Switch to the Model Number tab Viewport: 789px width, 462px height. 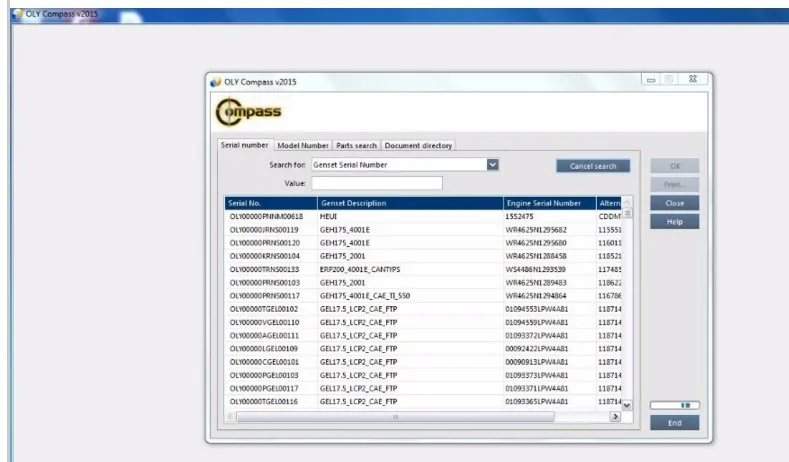pos(302,145)
